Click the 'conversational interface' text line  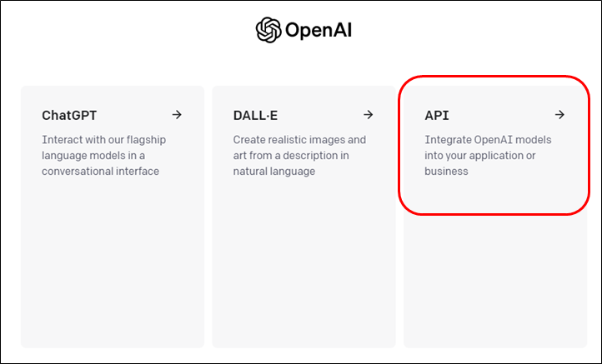(x=101, y=171)
